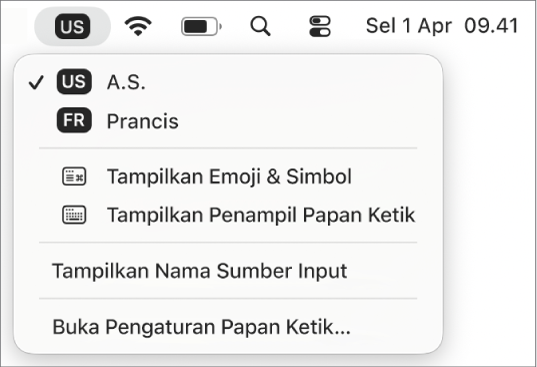
Task: Select the A.S. input source
Action: pyautogui.click(x=228, y=82)
